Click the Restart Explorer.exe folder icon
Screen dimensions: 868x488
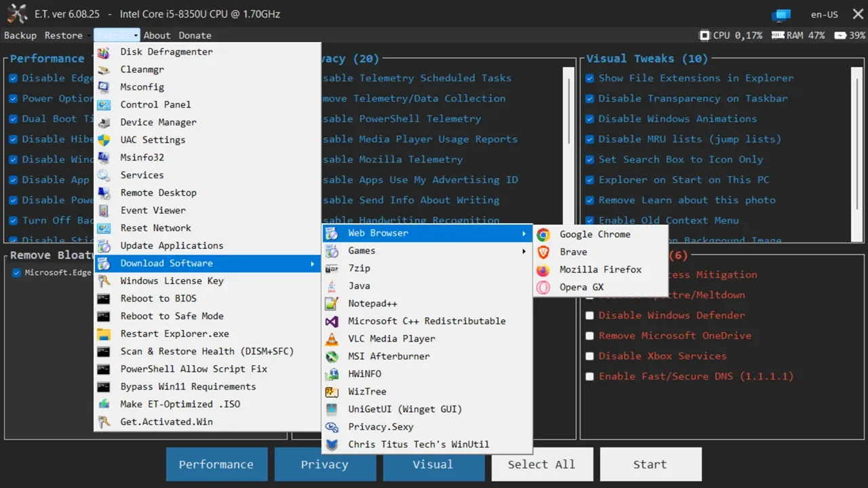(x=104, y=333)
